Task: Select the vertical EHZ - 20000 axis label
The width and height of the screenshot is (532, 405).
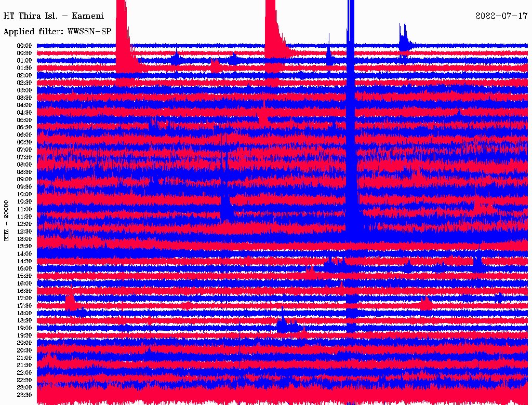Action: coord(7,220)
